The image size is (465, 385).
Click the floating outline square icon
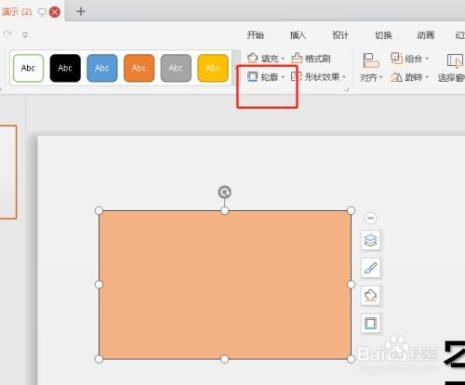370,323
